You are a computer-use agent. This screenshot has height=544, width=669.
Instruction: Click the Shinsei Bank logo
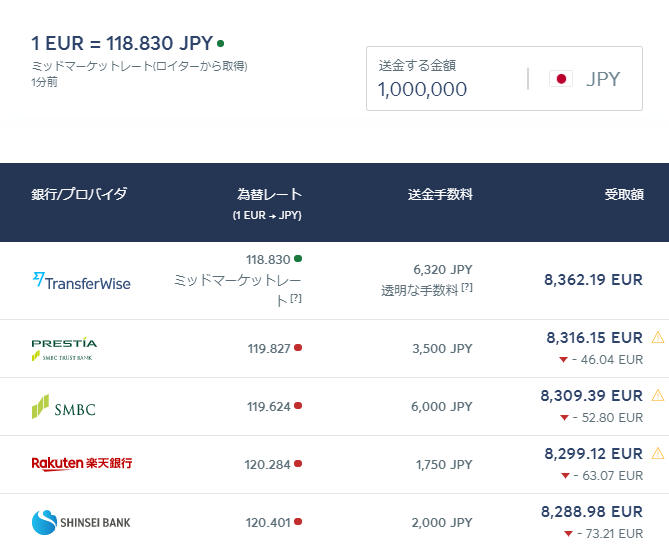[x=81, y=522]
